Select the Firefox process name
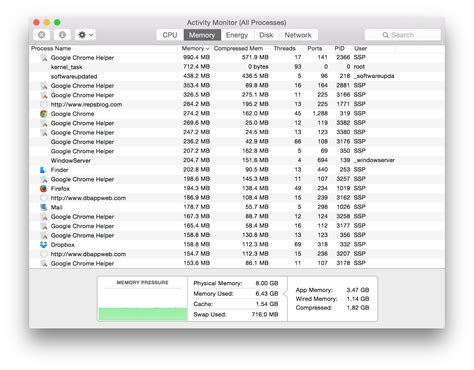The image size is (474, 370). tap(60, 189)
